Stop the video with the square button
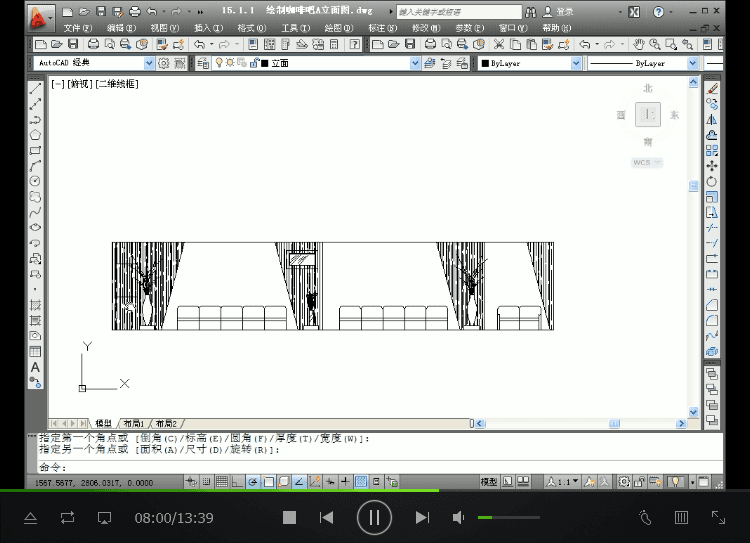The width and height of the screenshot is (750, 543). (289, 517)
